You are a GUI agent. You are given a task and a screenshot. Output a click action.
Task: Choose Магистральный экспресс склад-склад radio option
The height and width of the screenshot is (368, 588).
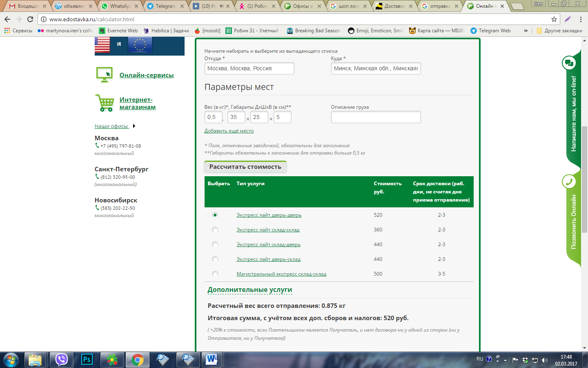[x=215, y=274]
